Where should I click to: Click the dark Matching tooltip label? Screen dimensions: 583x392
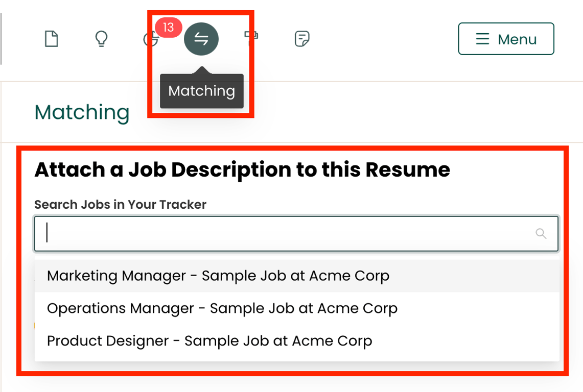(201, 91)
